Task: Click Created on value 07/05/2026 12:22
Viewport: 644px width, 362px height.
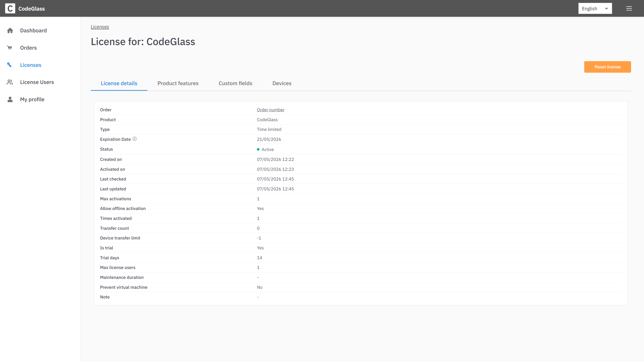Action: (x=275, y=159)
